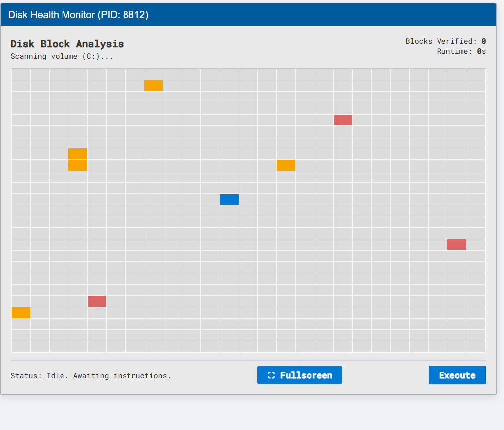504x430 pixels.
Task: Click the Disk Health Monitor title bar
Action: pos(248,15)
